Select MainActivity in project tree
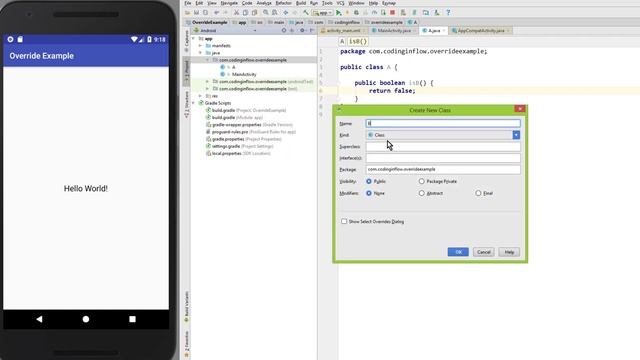 point(244,74)
